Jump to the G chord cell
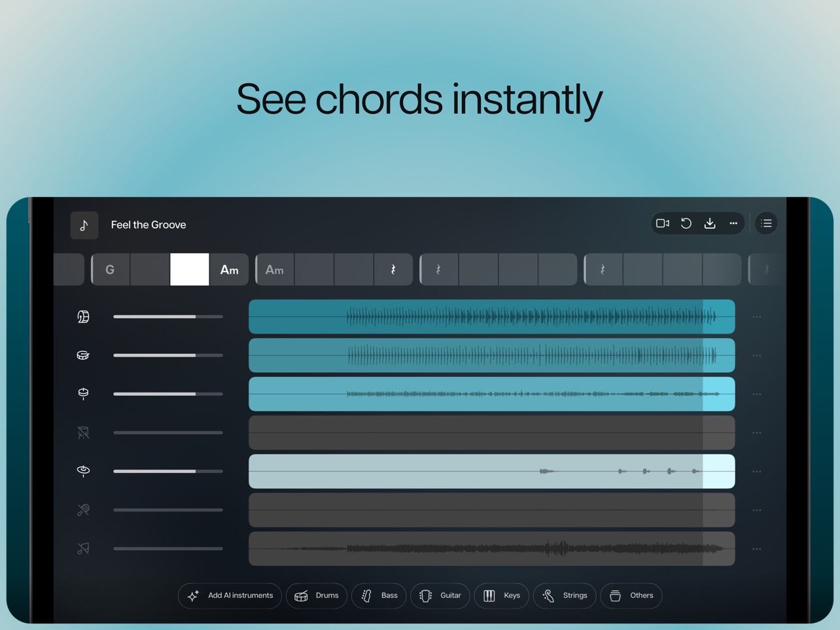840x630 pixels. [x=111, y=270]
